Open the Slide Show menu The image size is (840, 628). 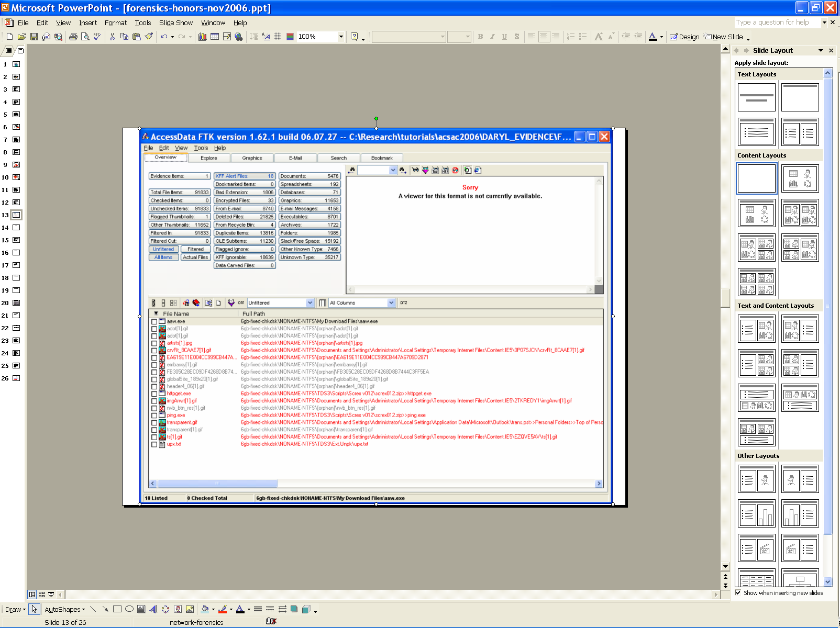pyautogui.click(x=176, y=23)
